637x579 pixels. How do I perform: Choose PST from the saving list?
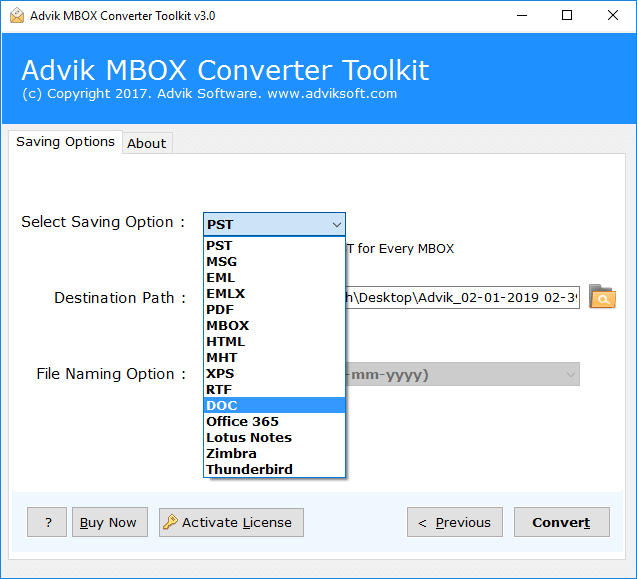coord(274,245)
